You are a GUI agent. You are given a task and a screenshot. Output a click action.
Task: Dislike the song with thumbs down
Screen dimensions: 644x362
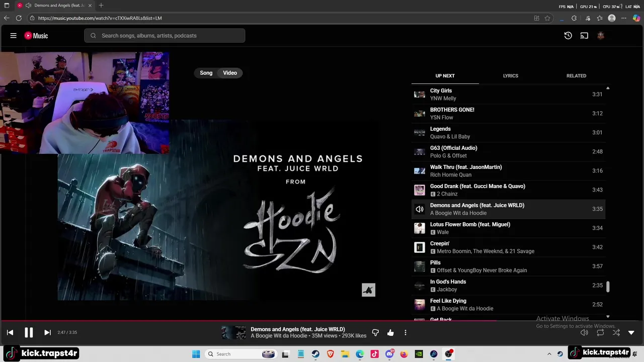(x=375, y=332)
